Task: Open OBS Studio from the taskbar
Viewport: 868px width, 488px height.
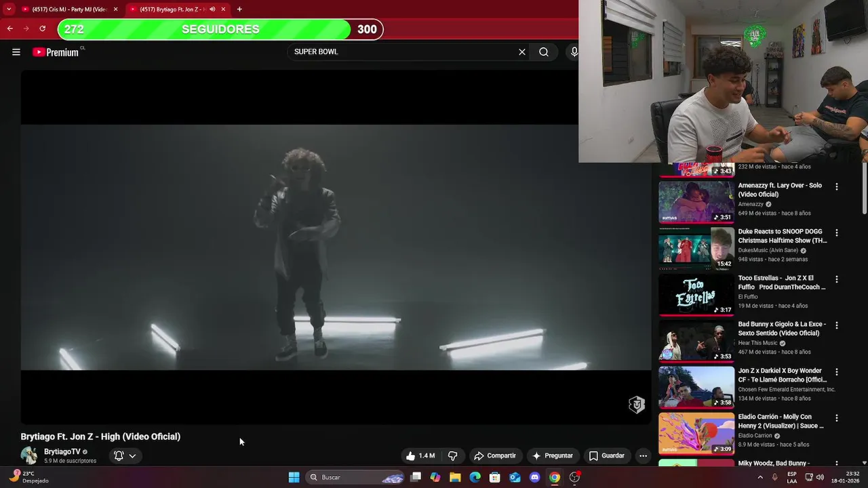Action: click(574, 477)
